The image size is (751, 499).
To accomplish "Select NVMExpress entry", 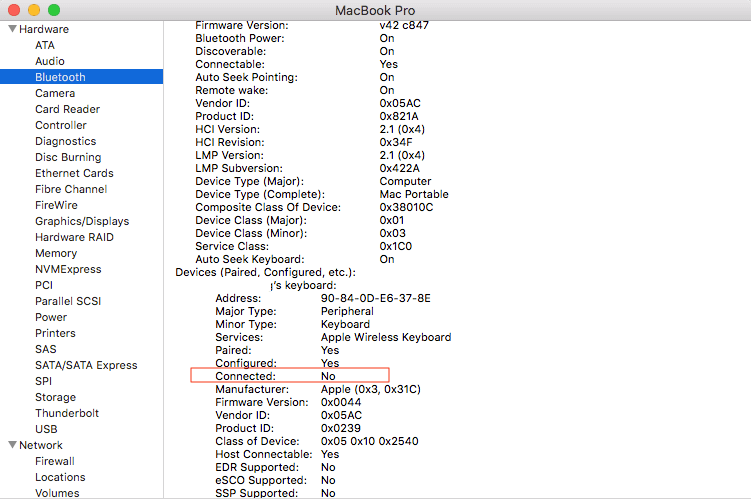I will pyautogui.click(x=68, y=269).
